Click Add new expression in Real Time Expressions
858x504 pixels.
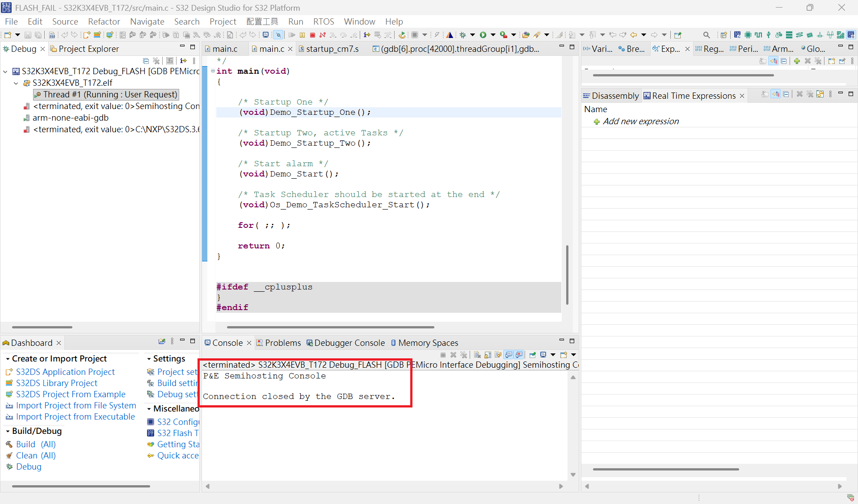coord(641,121)
